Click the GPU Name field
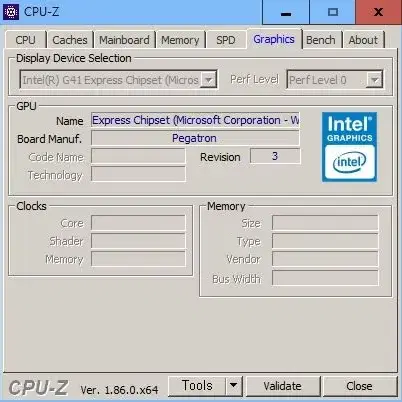 pos(195,120)
